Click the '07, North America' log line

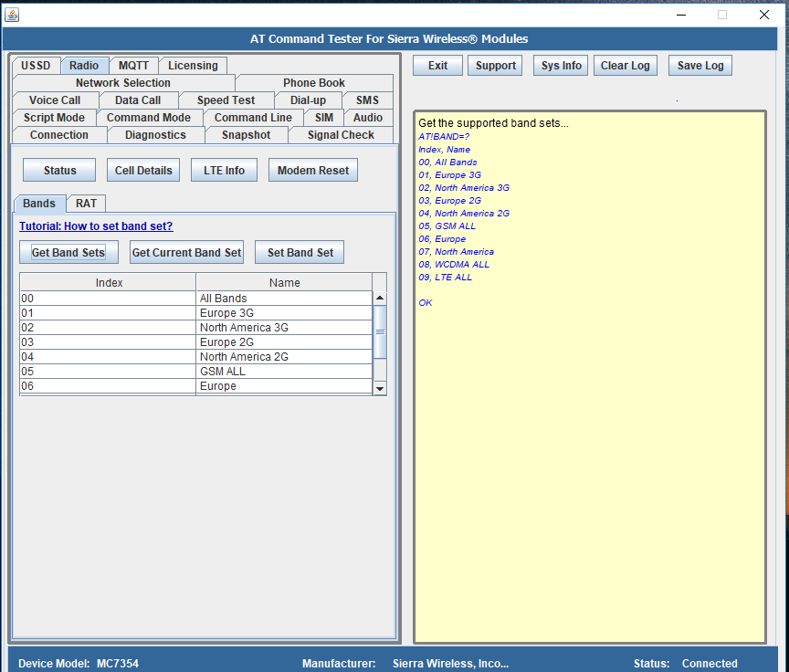coord(457,251)
